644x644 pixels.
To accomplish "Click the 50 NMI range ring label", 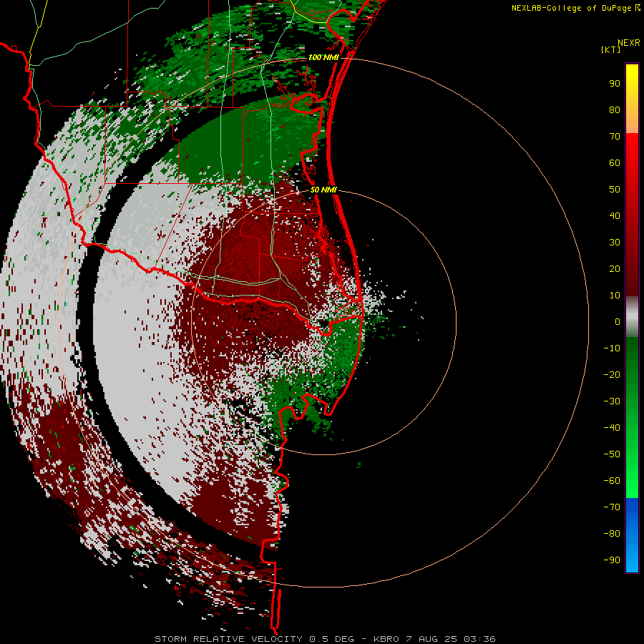I will pyautogui.click(x=323, y=190).
